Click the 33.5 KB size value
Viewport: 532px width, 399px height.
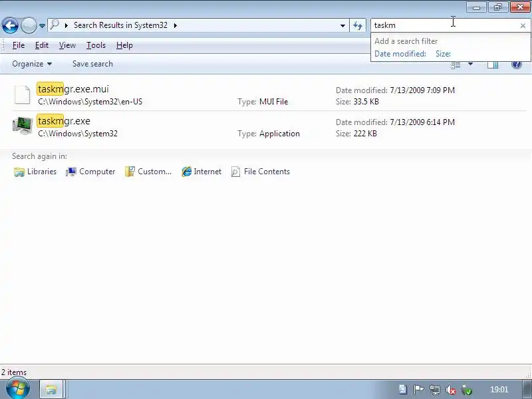coord(366,102)
